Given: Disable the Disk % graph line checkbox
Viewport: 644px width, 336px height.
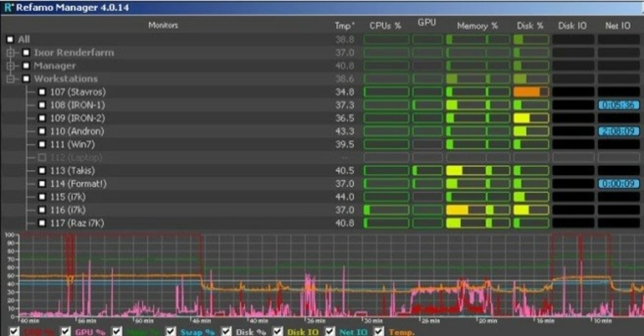Looking at the screenshot, I should 226,331.
